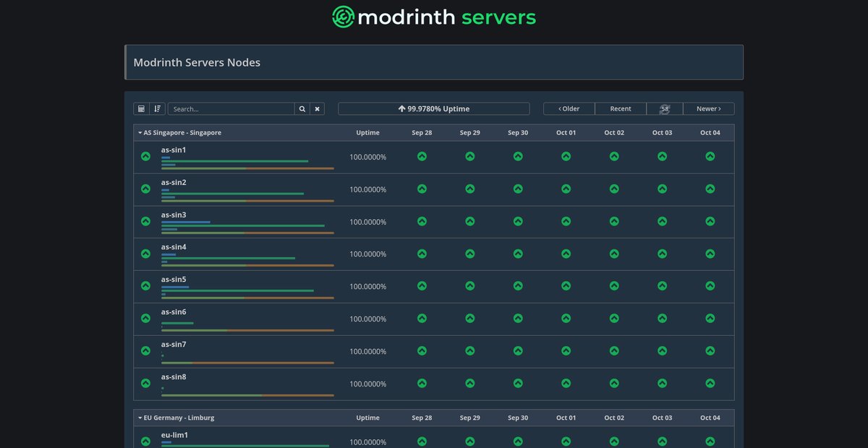
Task: Click as-sin6 Oct 03 uptime icon
Action: (662, 319)
